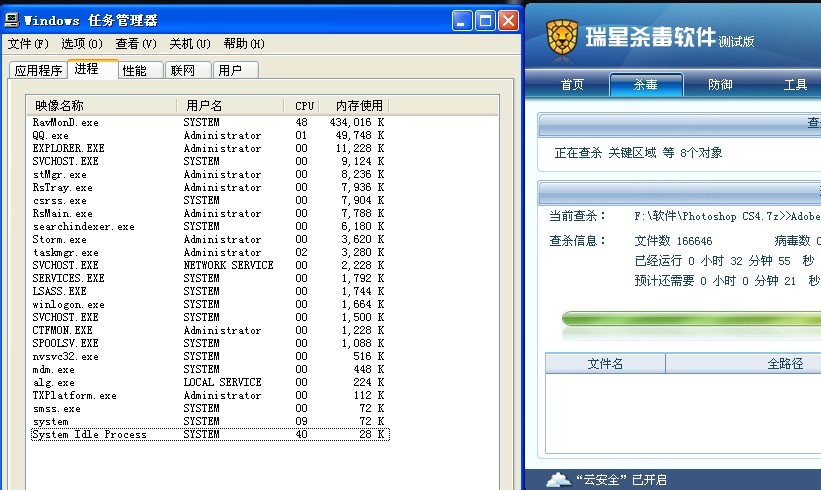This screenshot has width=821, height=490.
Task: Select the RavMonD.exe process row
Action: (x=210, y=122)
